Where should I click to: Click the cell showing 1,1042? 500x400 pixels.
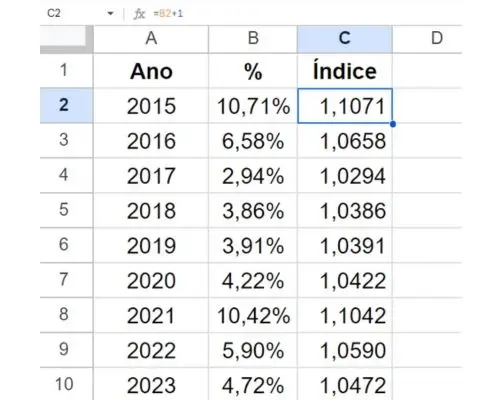345,315
